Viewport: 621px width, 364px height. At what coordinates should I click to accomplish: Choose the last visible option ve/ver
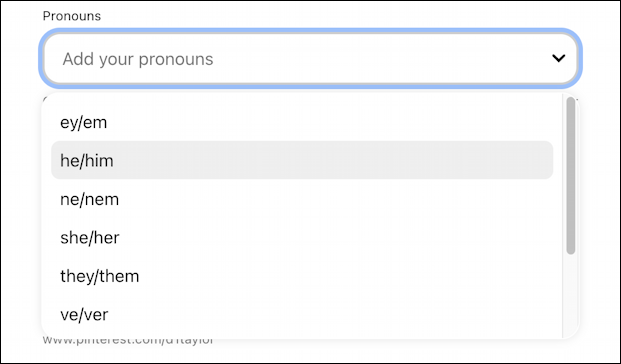pyautogui.click(x=302, y=314)
